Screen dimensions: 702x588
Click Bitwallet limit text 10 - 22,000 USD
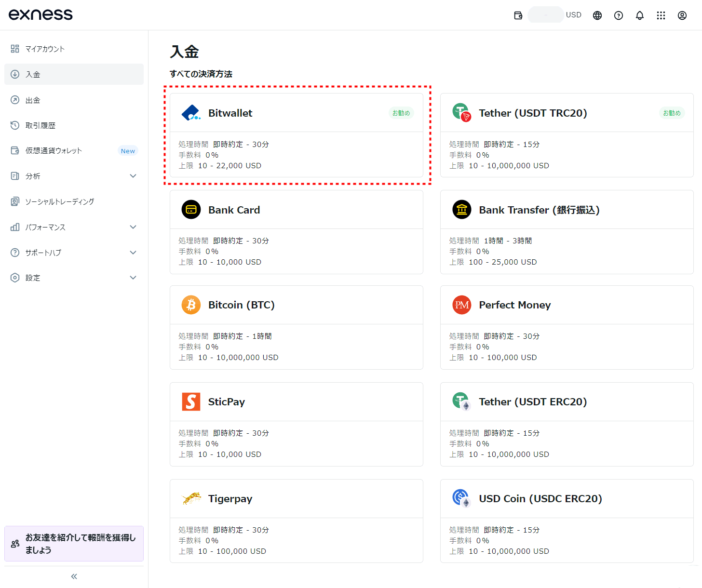click(x=229, y=166)
